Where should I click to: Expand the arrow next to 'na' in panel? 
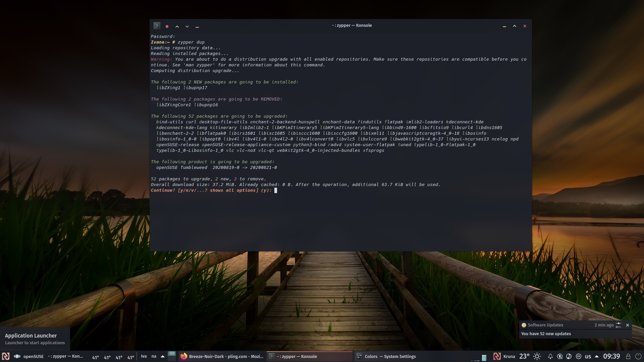[x=163, y=356]
